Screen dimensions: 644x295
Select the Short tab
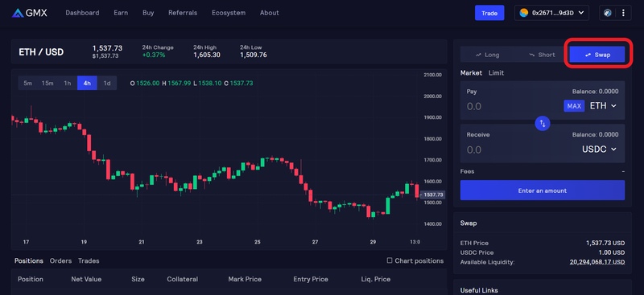click(x=542, y=55)
